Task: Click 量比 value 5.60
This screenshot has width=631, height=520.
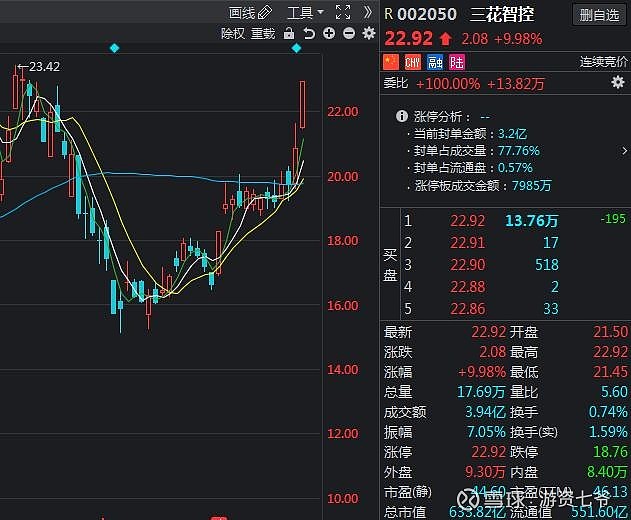Action: tap(614, 392)
